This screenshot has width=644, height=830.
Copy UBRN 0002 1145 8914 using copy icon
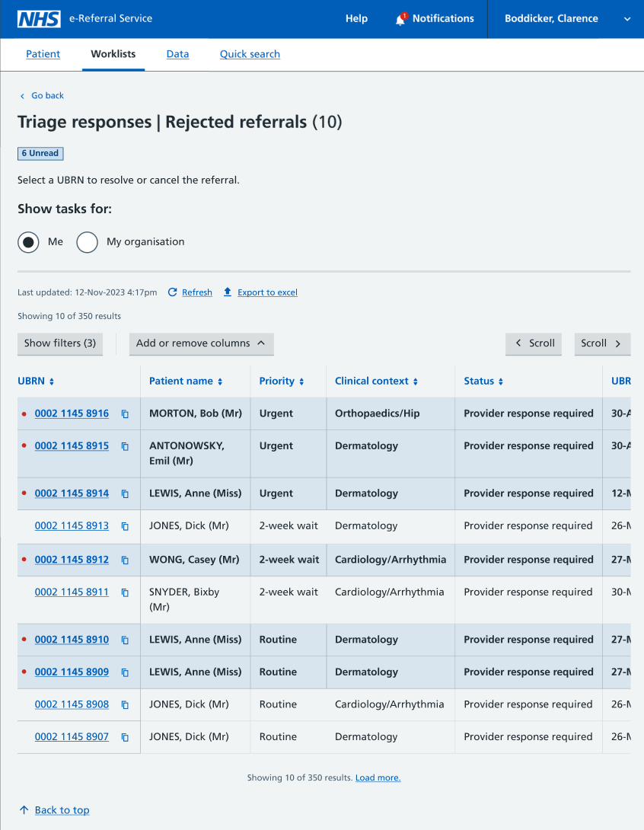click(x=125, y=494)
